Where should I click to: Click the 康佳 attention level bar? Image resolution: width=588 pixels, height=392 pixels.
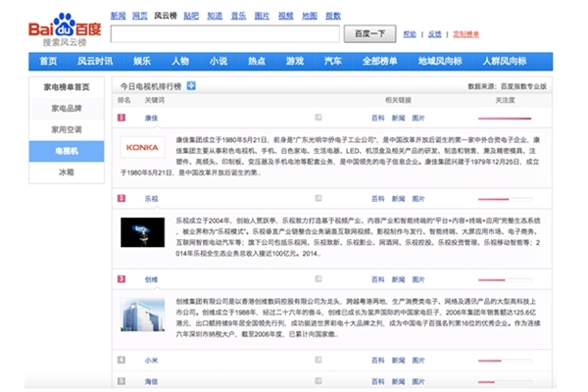coord(505,119)
